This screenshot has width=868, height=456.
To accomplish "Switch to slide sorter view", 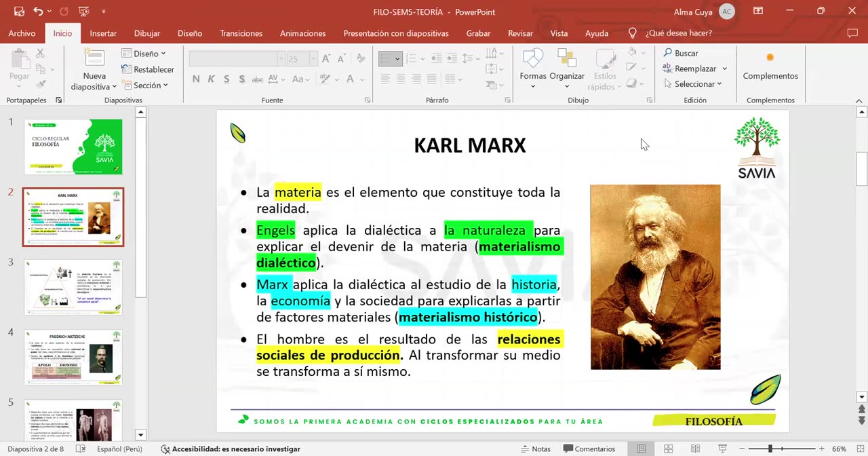I will coord(668,449).
